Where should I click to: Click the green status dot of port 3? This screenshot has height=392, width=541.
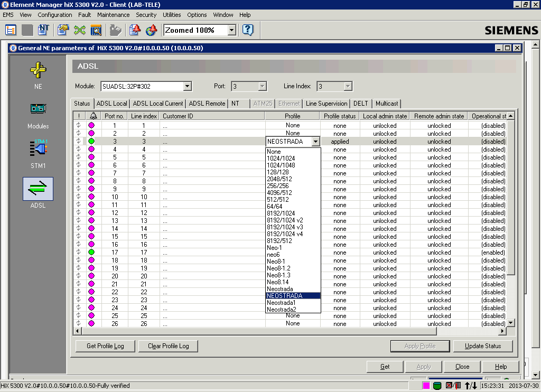[x=91, y=141]
